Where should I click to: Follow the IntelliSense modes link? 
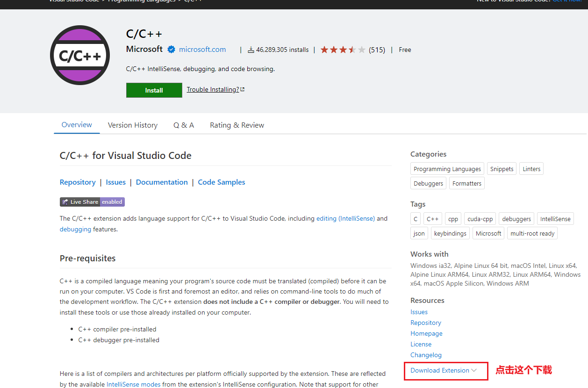pos(134,384)
